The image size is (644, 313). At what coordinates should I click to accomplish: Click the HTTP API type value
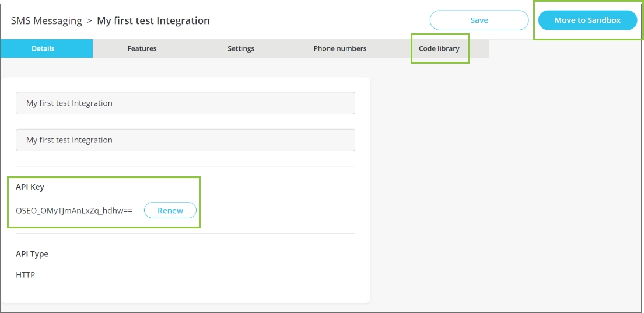point(26,274)
